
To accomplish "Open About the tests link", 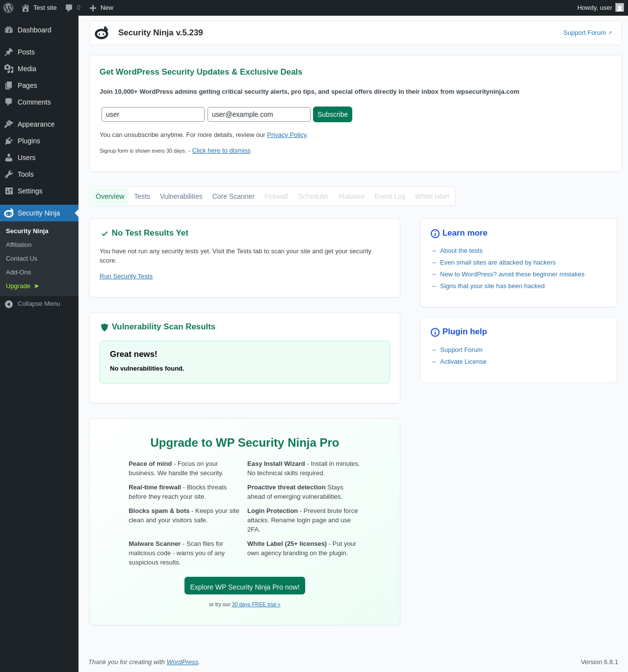I will click(x=461, y=251).
